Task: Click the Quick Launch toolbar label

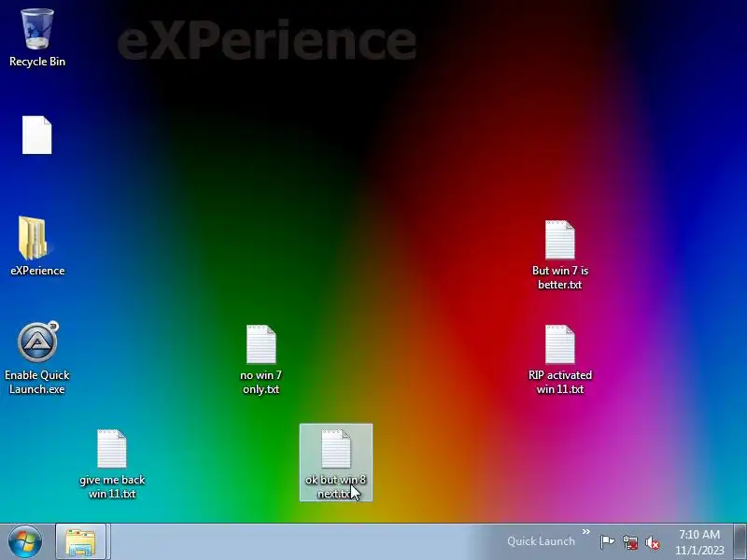Action: [x=541, y=541]
